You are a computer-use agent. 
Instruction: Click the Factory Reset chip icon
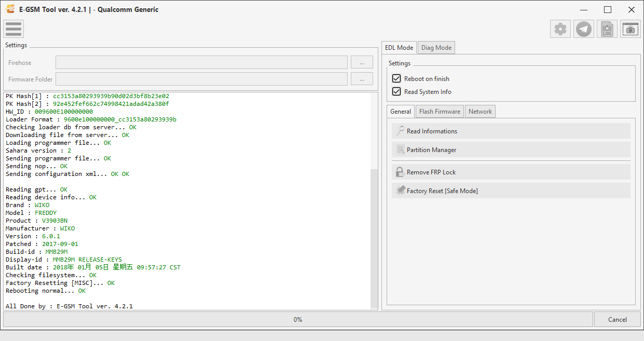point(400,190)
